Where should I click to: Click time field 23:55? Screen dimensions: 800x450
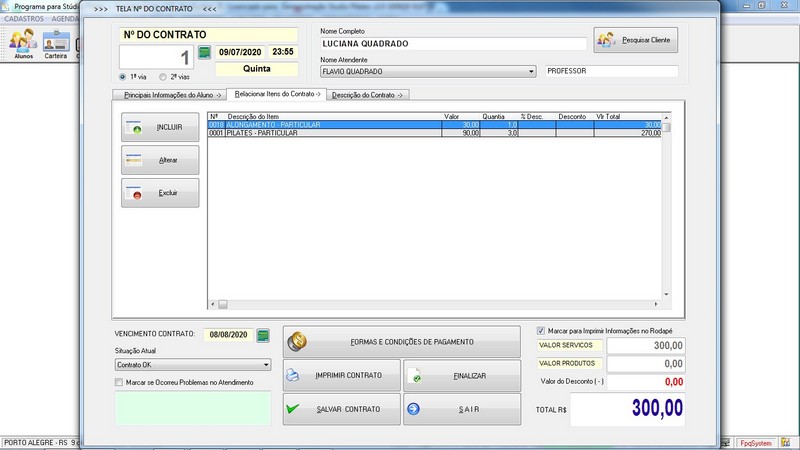point(283,52)
